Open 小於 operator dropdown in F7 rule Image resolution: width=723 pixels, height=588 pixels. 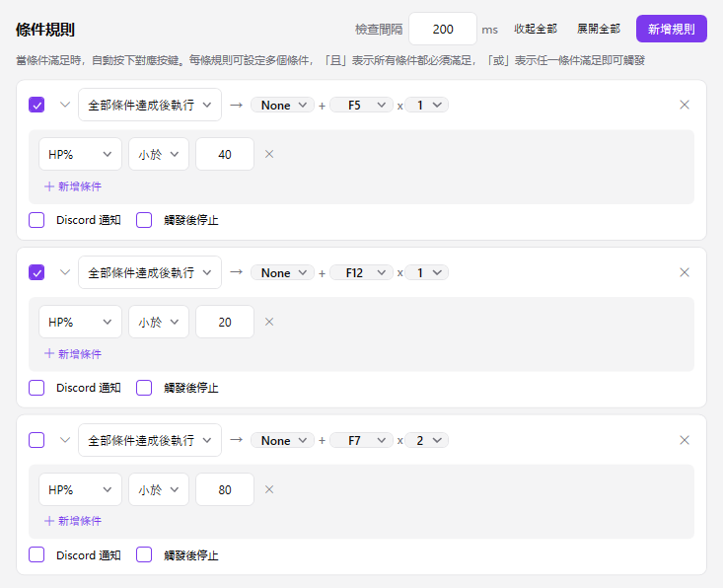(x=159, y=489)
